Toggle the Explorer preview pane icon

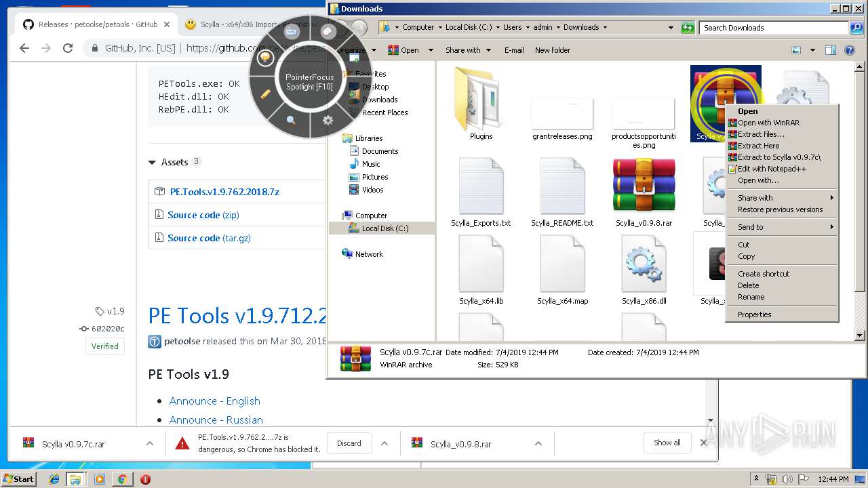click(x=831, y=50)
